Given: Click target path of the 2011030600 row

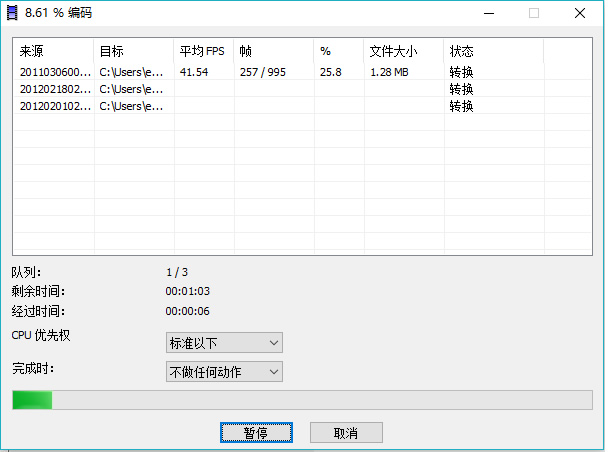Looking at the screenshot, I should [131, 72].
